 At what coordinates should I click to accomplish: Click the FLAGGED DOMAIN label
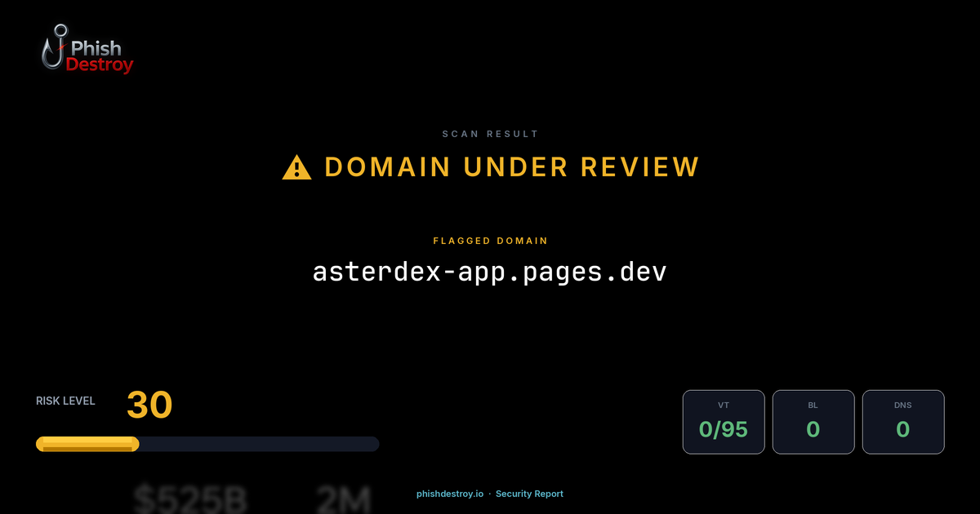[490, 241]
